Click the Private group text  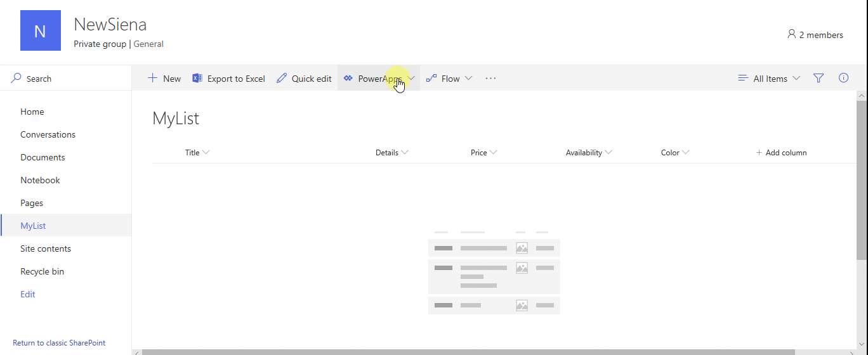pos(100,44)
